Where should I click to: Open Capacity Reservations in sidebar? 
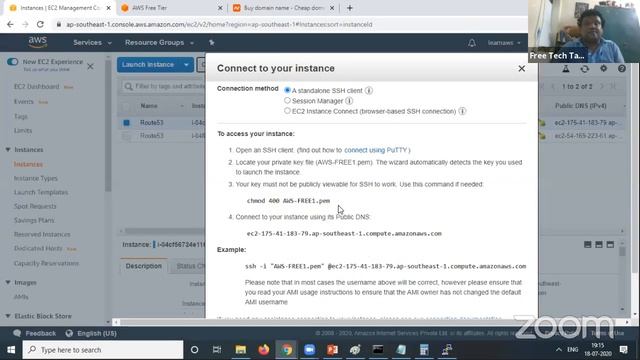pyautogui.click(x=46, y=263)
